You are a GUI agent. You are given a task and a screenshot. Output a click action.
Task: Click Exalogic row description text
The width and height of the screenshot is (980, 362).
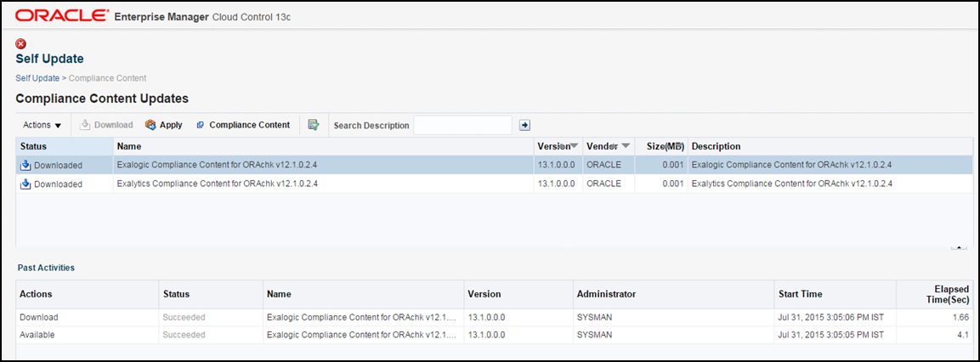(791, 165)
